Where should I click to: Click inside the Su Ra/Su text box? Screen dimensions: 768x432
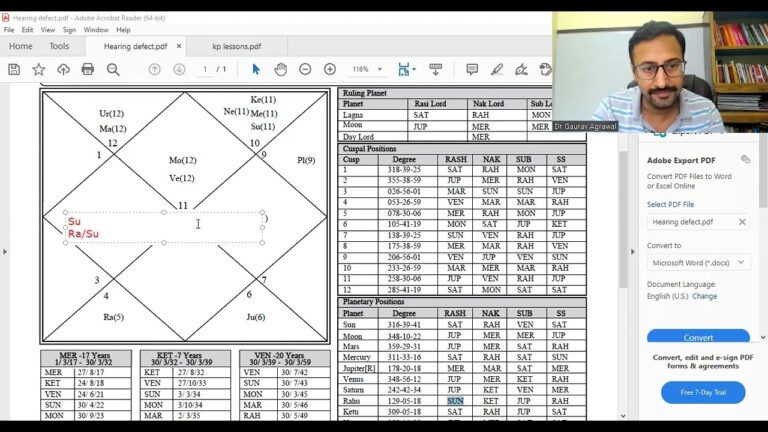pos(164,227)
